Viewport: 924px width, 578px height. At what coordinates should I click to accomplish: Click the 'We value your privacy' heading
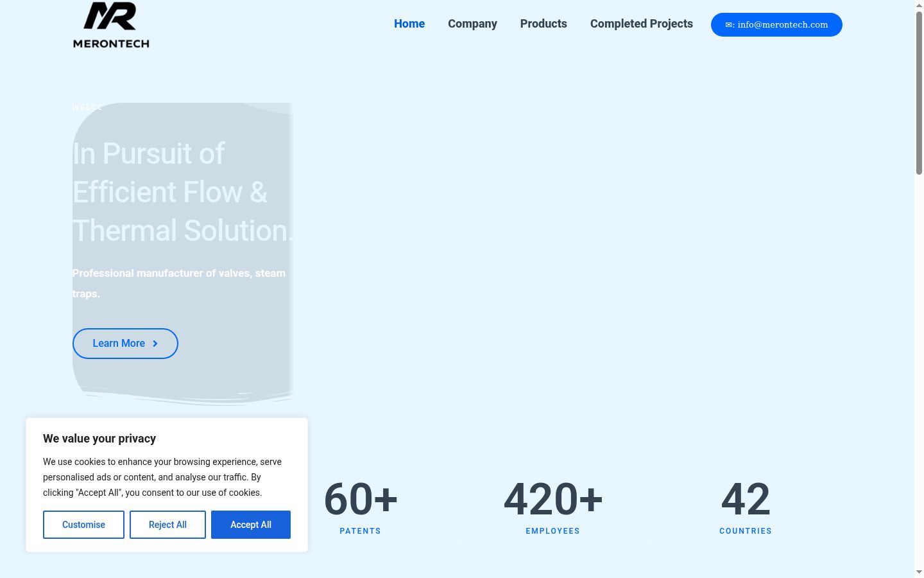click(x=99, y=439)
